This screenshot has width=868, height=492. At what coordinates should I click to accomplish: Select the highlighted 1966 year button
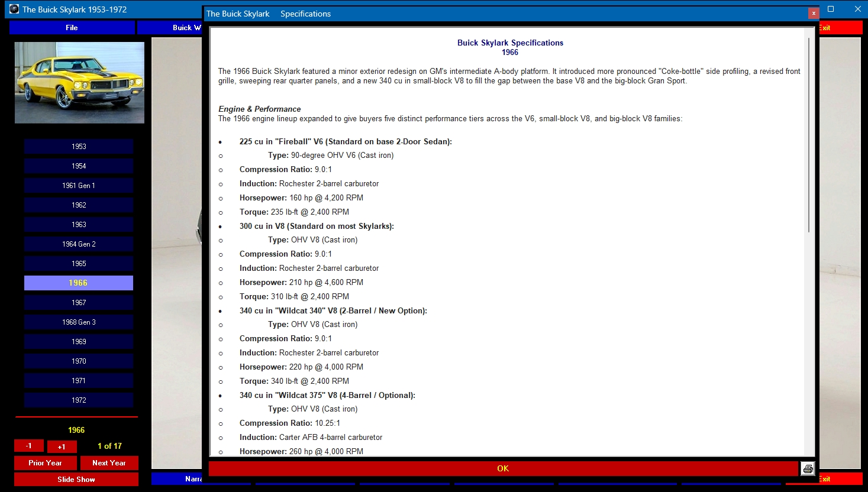coord(79,283)
